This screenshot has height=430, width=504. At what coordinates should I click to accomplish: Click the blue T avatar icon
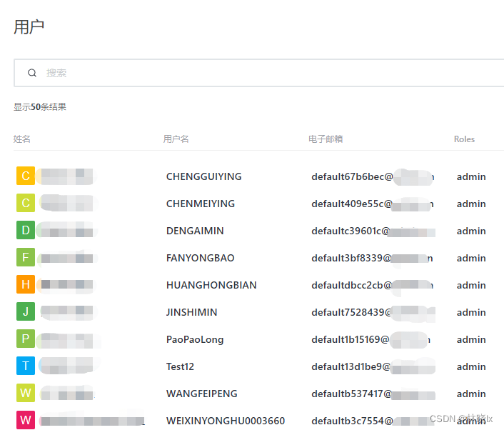(x=26, y=366)
